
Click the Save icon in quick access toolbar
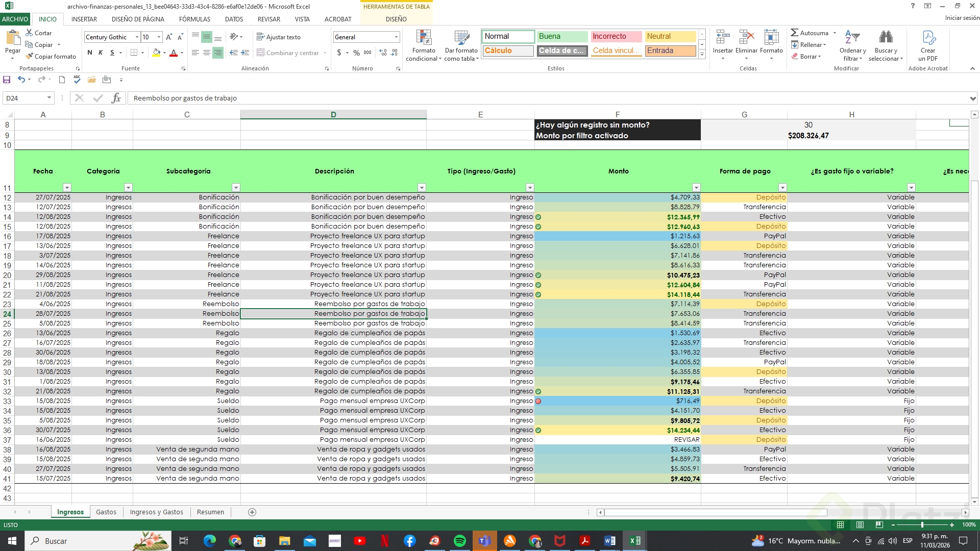(7, 80)
